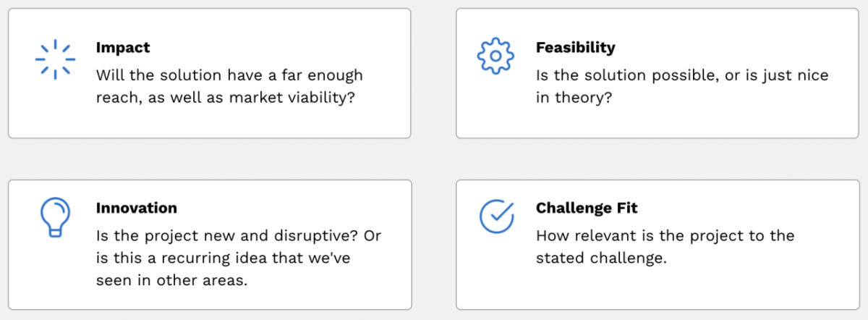The width and height of the screenshot is (868, 320).
Task: Click the Innovation lightbulb icon
Action: [x=56, y=217]
